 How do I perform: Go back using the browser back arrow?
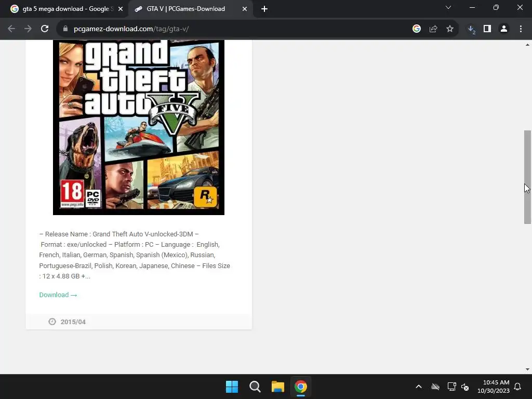11,29
